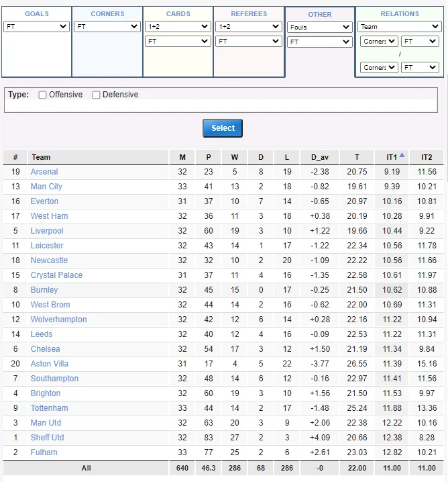Open the Fouls dropdown under OTHER
448x482 pixels.
(x=320, y=27)
